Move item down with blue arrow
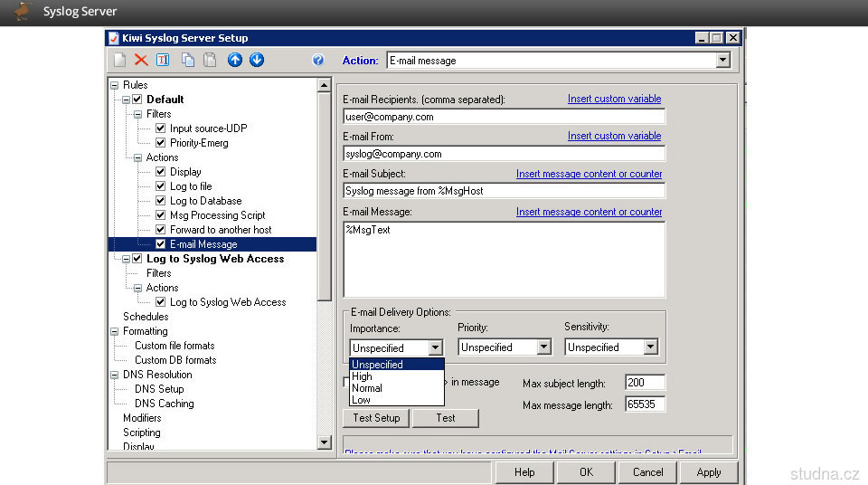 coord(257,61)
